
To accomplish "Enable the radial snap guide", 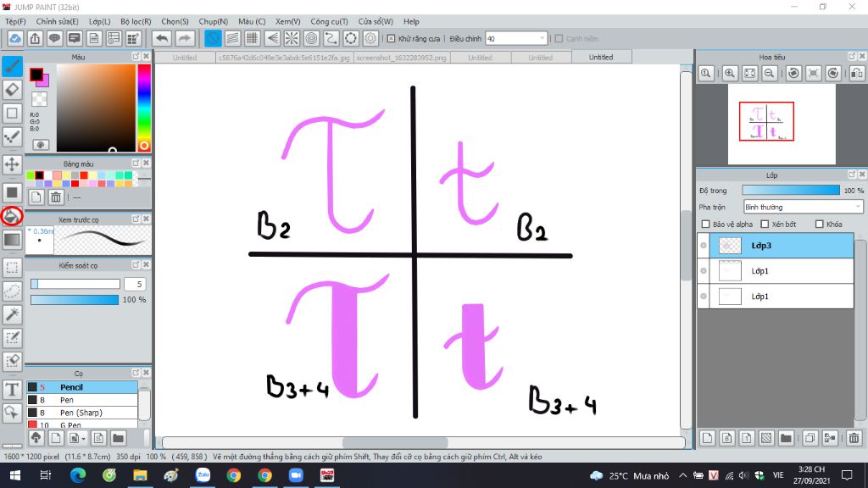I will pos(292,38).
